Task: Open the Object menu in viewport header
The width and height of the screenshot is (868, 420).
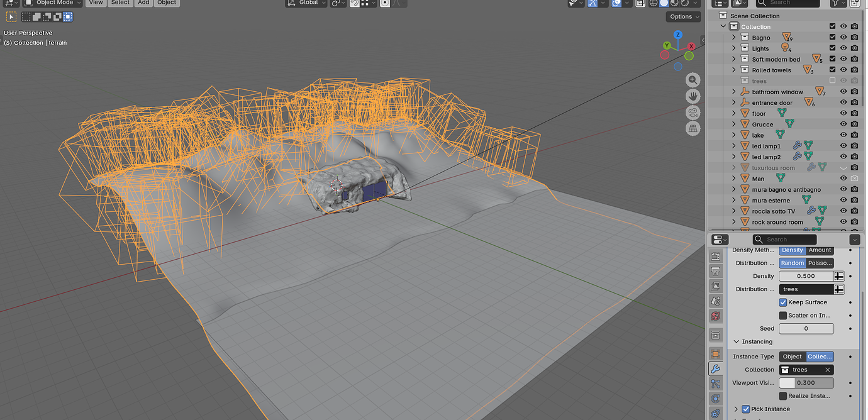Action: [x=167, y=3]
